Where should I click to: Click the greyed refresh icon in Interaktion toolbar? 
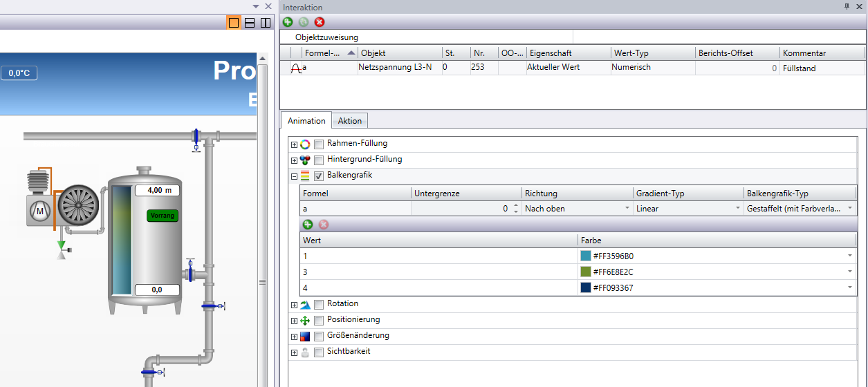tap(304, 22)
